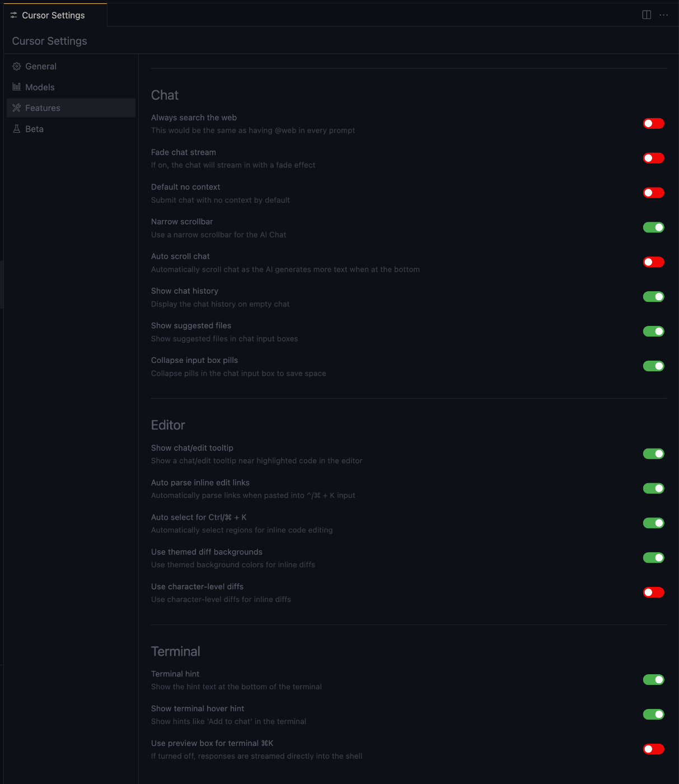Image resolution: width=679 pixels, height=784 pixels.
Task: Turn off Show chat history
Action: coord(653,297)
